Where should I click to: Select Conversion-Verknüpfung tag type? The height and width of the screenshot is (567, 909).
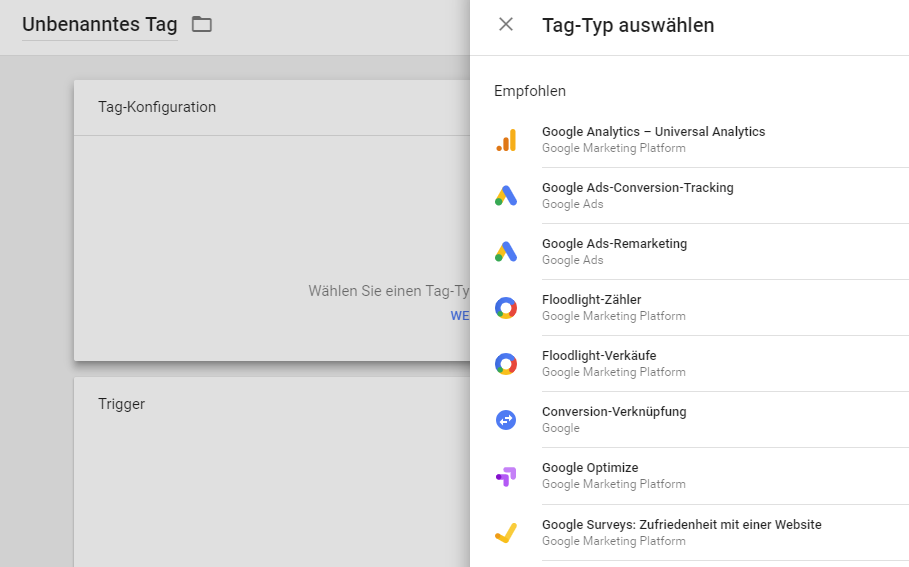[x=689, y=420]
